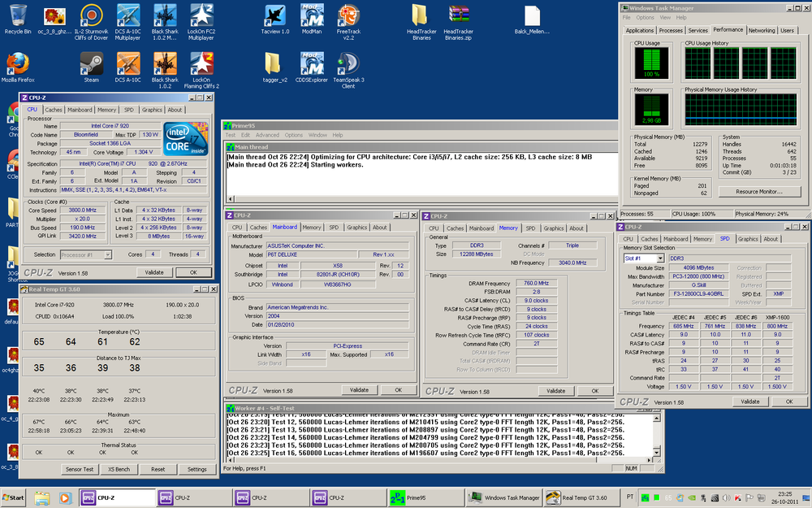Open the HeadTracker Binaries folder

(x=421, y=15)
